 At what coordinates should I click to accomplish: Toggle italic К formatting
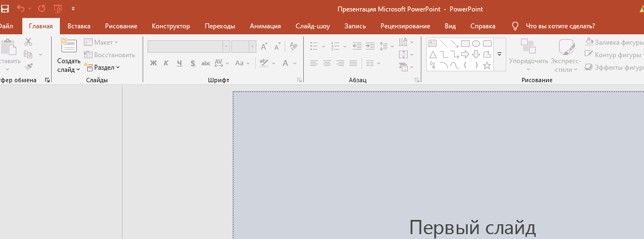pyautogui.click(x=167, y=63)
